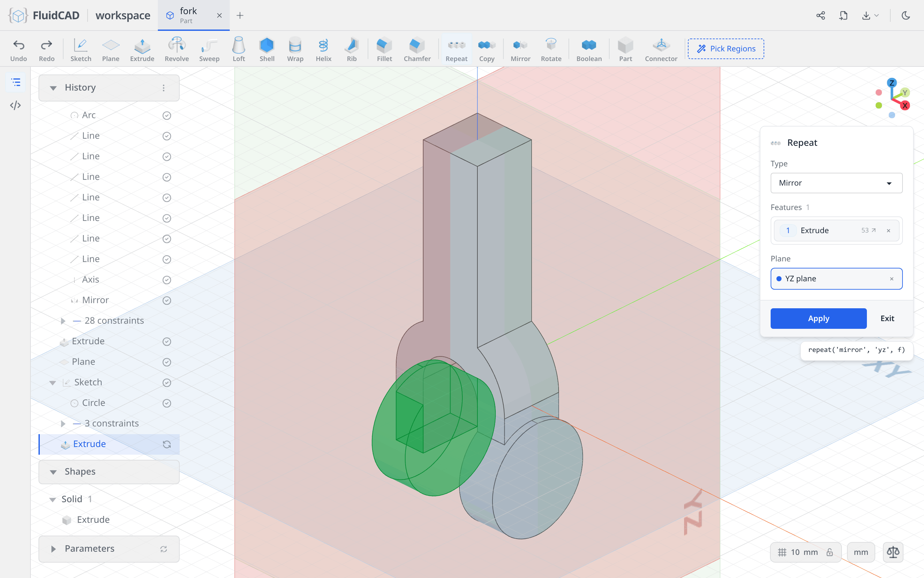Image resolution: width=924 pixels, height=578 pixels.
Task: Click the share icon in header
Action: (x=820, y=15)
